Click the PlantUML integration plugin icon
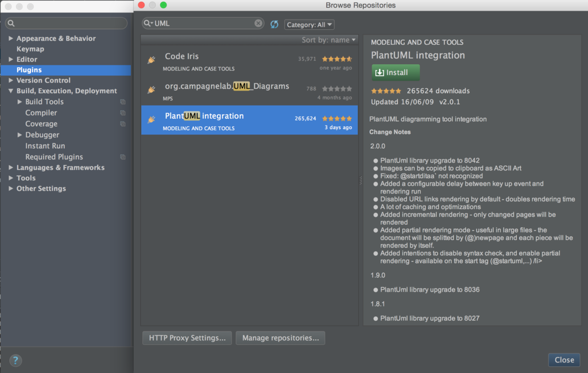The image size is (588, 373). 152,119
